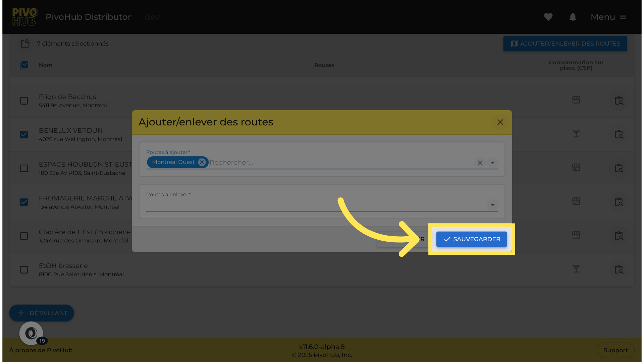Expand the Routes à enlever dropdown
Viewport: 644px width, 362px height.
click(x=492, y=205)
